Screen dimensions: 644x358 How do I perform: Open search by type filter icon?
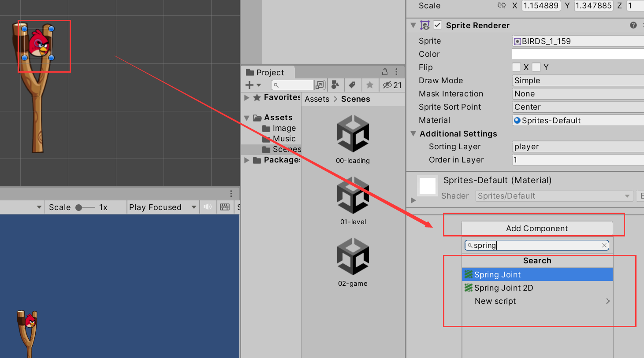[x=335, y=85]
